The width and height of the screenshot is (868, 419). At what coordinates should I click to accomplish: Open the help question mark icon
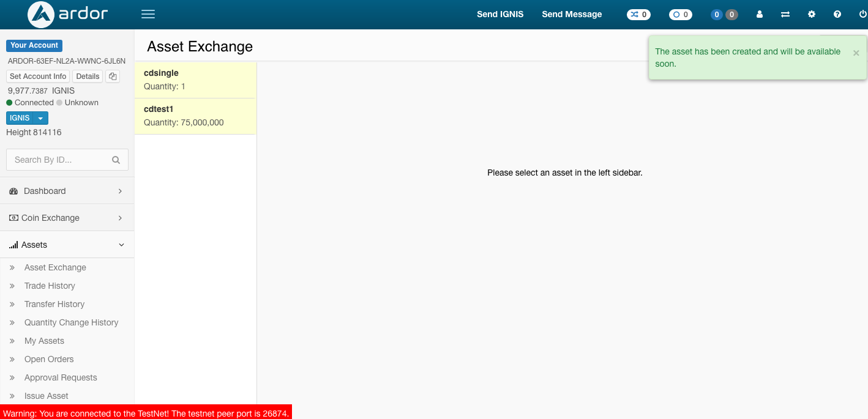[x=837, y=14]
